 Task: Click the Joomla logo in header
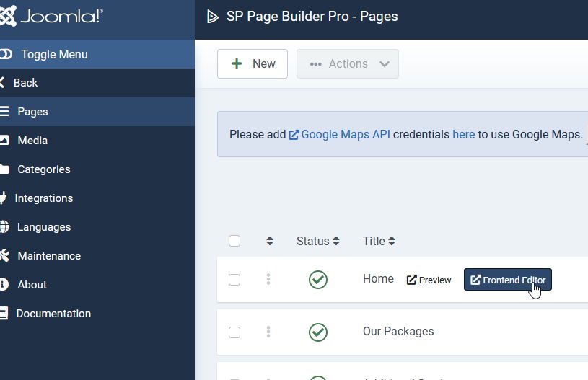[x=52, y=17]
